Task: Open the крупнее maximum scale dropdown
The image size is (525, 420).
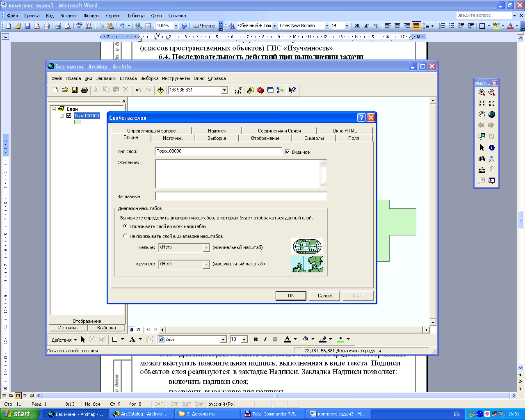Action: (206, 264)
